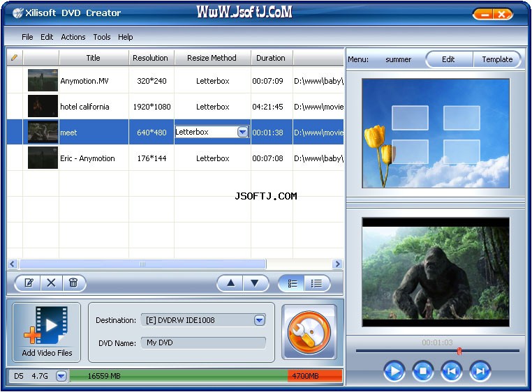This screenshot has width=532, height=392.
Task: Click Letterbox in the Anymotion.MV row
Action: coord(213,81)
